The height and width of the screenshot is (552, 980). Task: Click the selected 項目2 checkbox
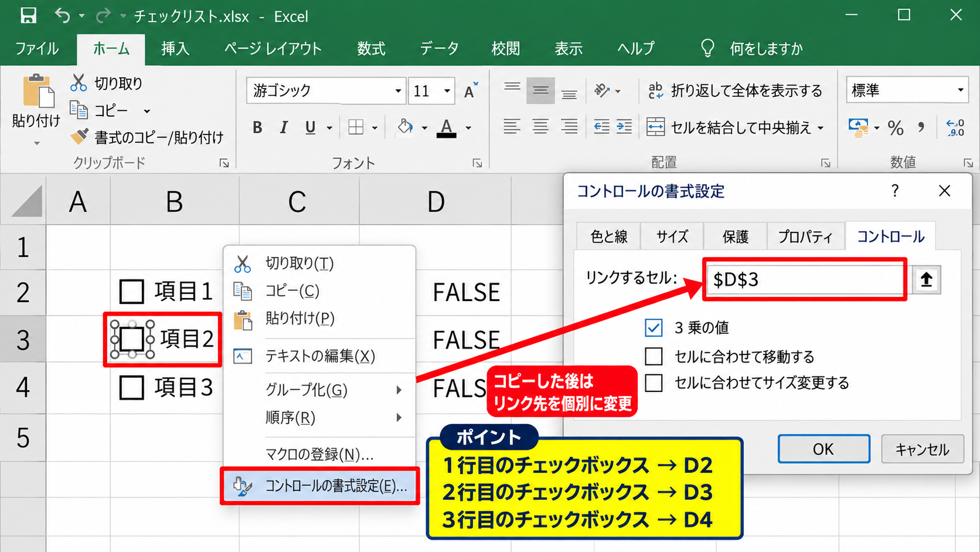(132, 339)
